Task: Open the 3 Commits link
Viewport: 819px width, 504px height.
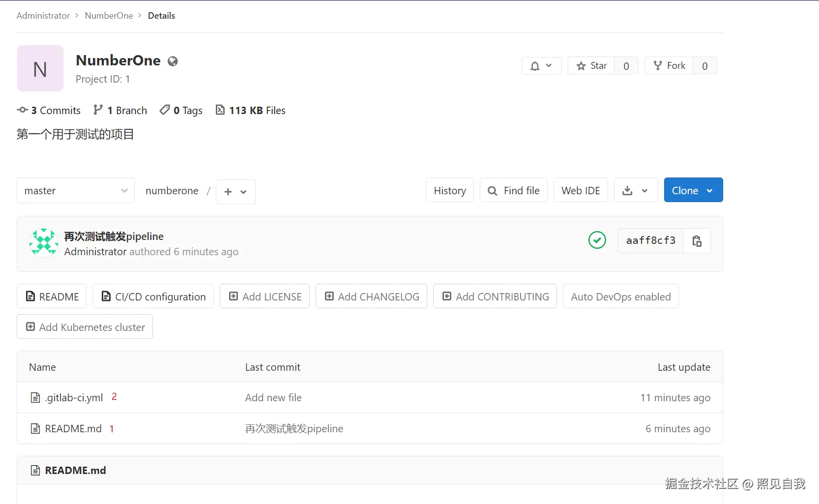Action: (49, 110)
